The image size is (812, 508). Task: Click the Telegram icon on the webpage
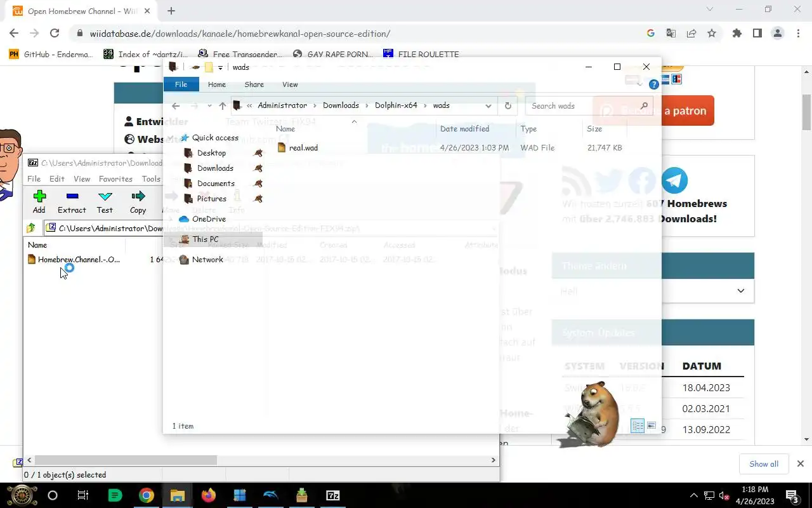coord(674,180)
